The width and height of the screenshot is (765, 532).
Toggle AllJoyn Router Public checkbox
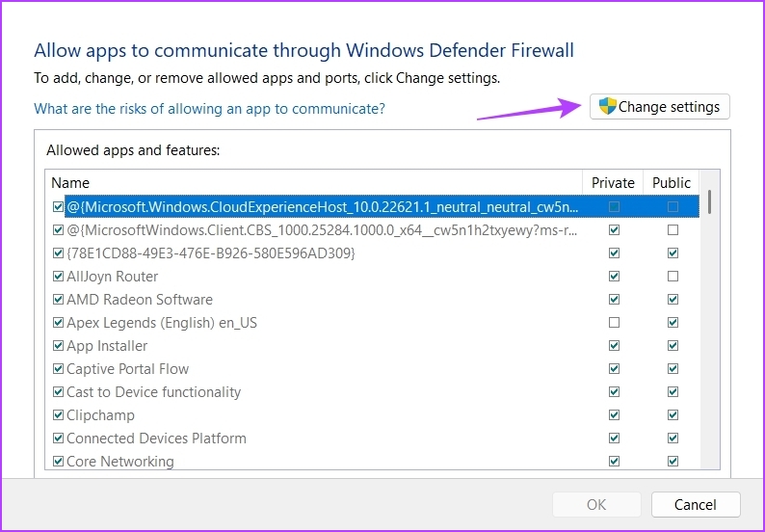click(x=673, y=277)
